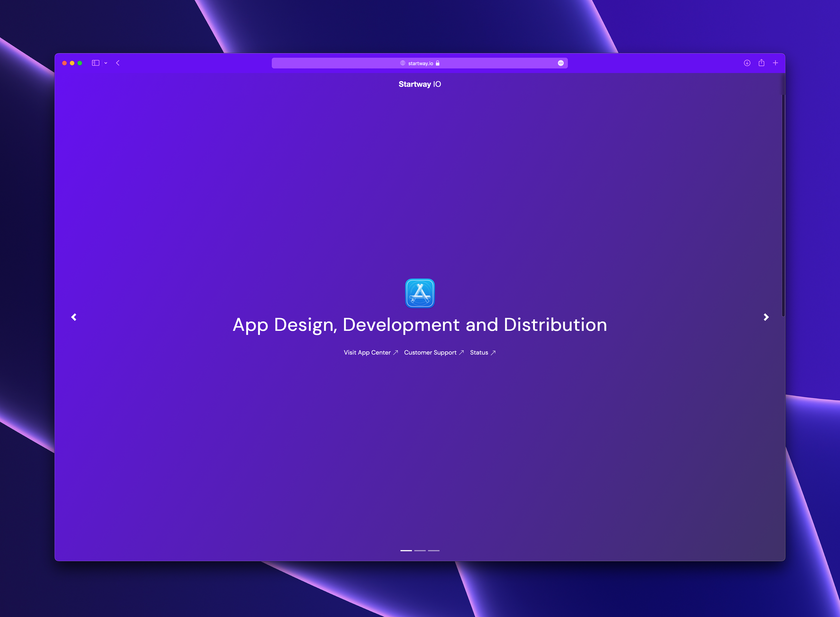Open the page options ellipsis in address bar
Image resolution: width=840 pixels, height=617 pixels.
(560, 63)
